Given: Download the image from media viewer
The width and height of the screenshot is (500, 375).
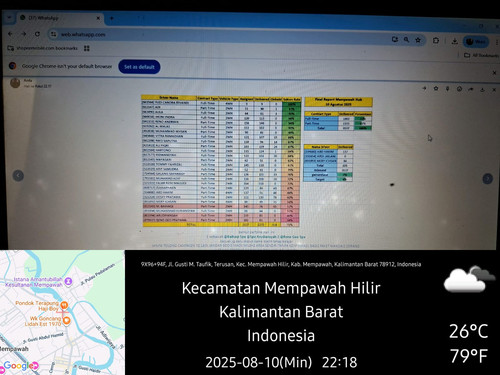Looking at the screenshot, I should 482,89.
